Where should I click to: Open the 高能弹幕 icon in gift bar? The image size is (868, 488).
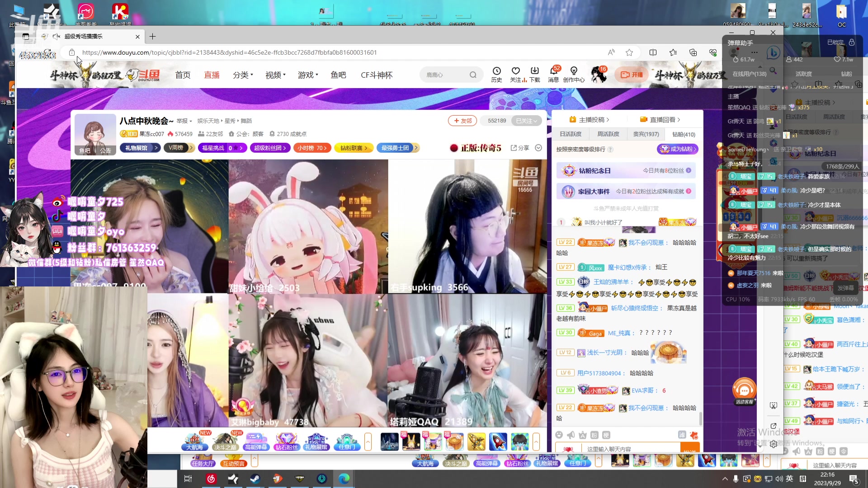pyautogui.click(x=255, y=441)
